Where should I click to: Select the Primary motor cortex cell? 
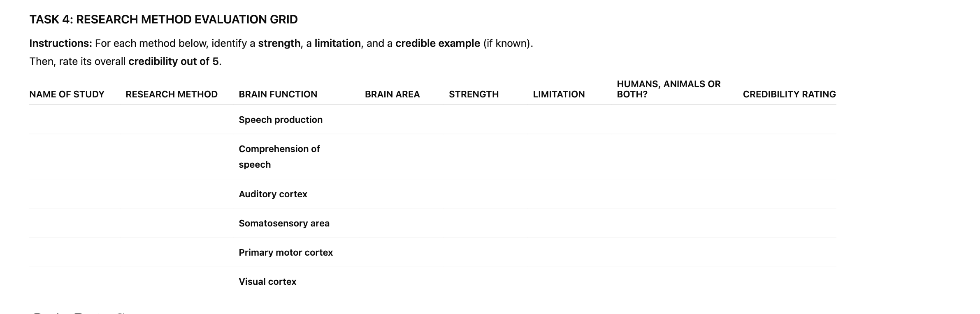click(286, 252)
